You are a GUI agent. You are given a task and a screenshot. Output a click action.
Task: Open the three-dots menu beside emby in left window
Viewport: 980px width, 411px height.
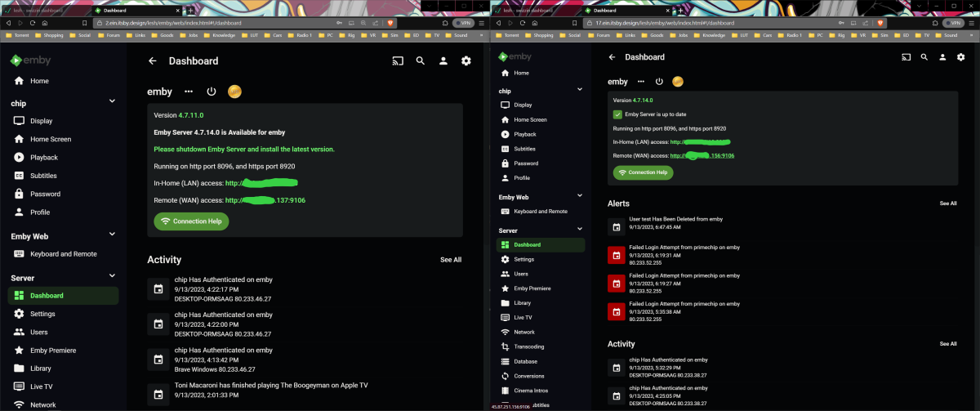(189, 92)
